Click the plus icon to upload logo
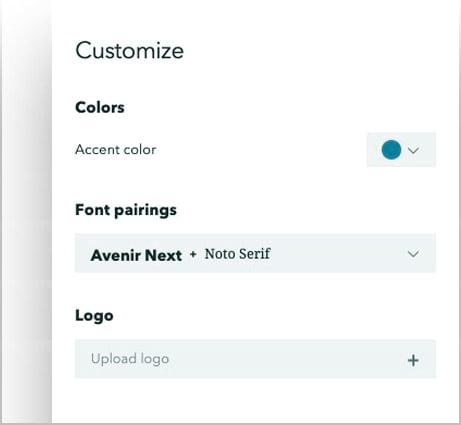The width and height of the screenshot is (461, 425). (x=413, y=360)
